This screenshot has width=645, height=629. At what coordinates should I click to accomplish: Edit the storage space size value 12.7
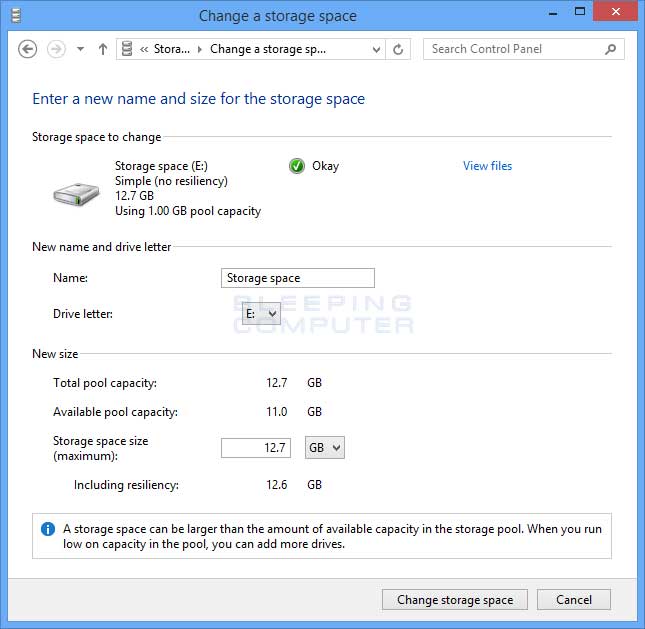click(x=256, y=448)
